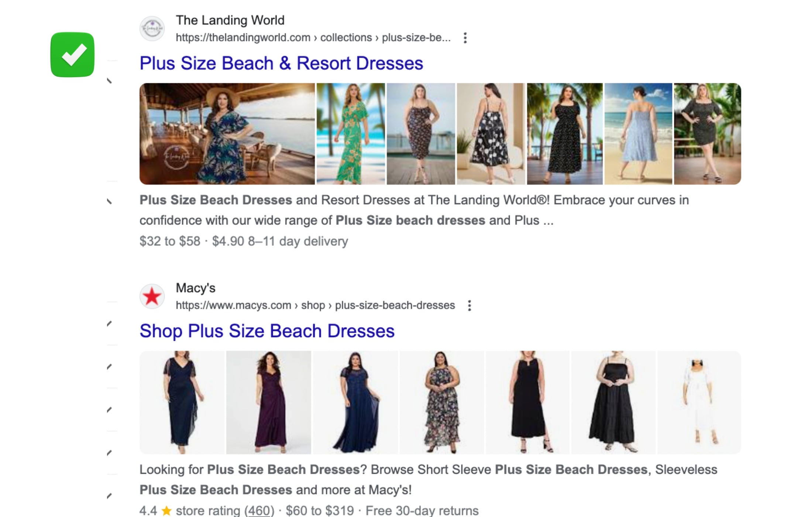Open three-dot menu for Macy's result
The width and height of the screenshot is (812, 517).
[469, 305]
